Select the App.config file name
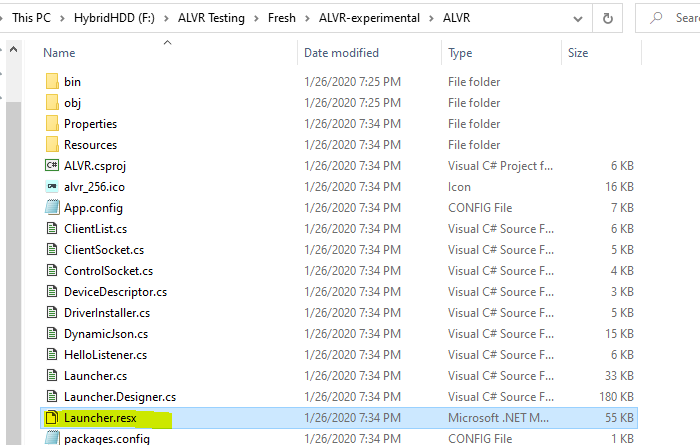The width and height of the screenshot is (700, 445). (93, 208)
